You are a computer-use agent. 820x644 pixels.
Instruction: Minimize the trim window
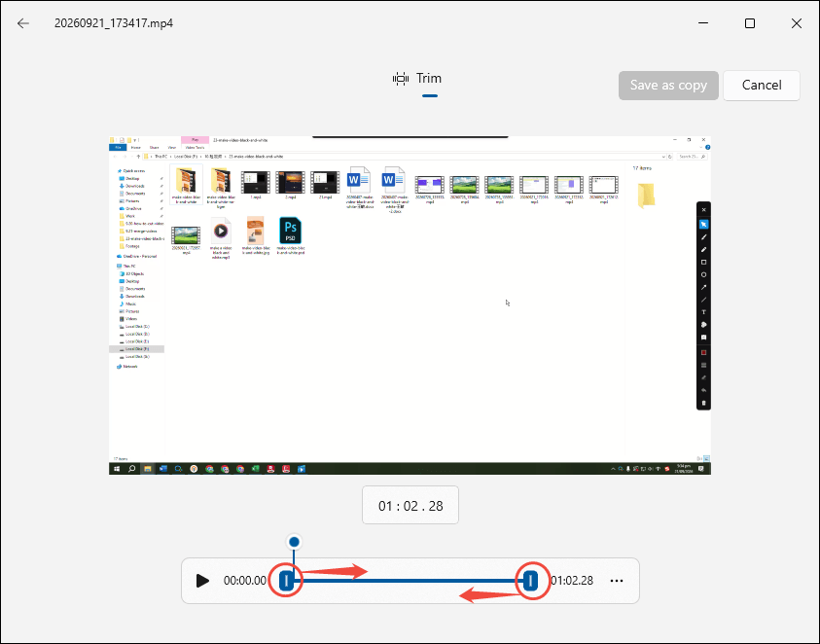(x=703, y=23)
